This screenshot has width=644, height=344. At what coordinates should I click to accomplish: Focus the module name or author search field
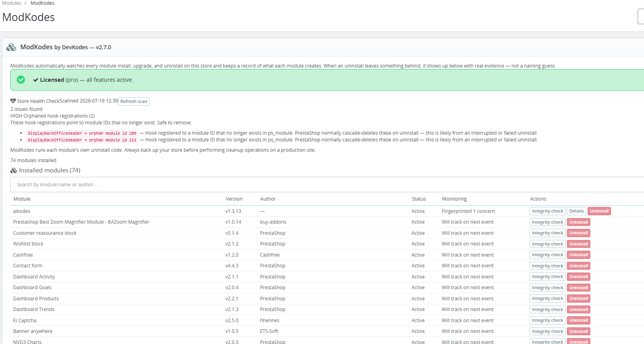click(327, 185)
